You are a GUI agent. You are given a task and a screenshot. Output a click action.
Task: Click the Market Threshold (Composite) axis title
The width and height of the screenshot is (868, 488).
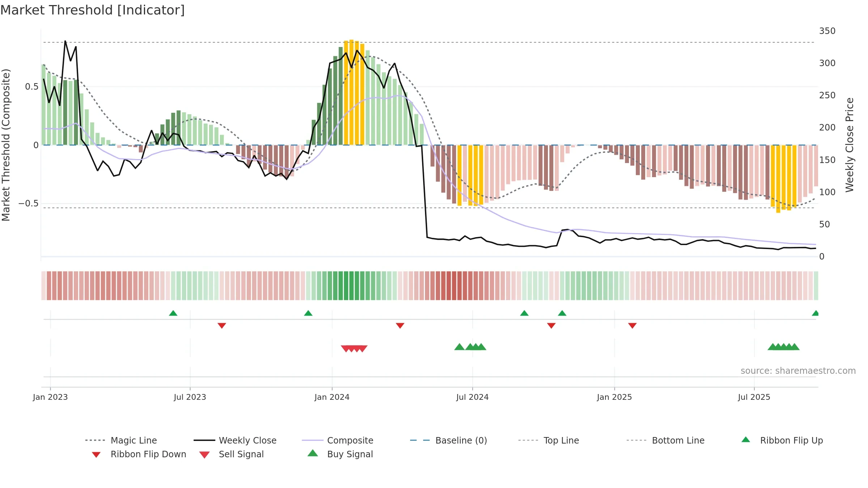click(6, 145)
